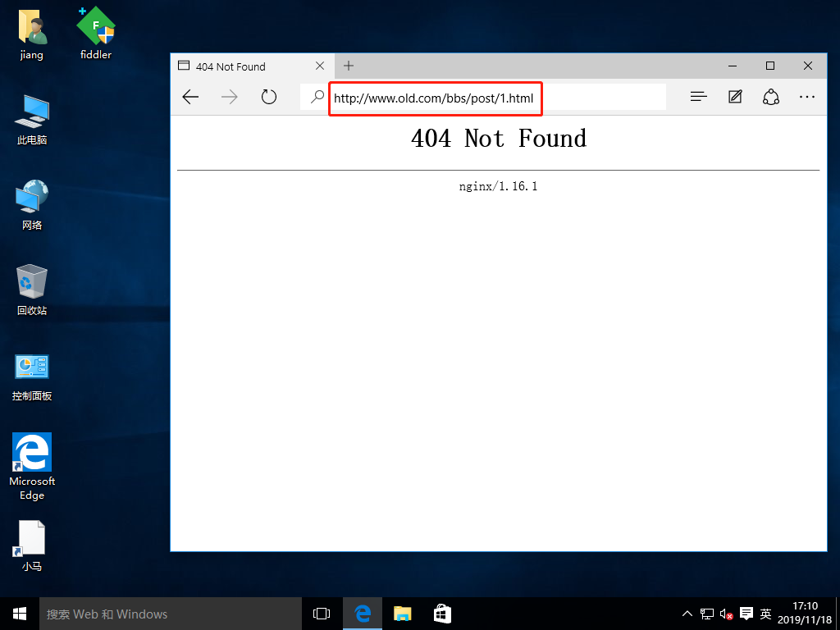Click the Share icon in Edge toolbar
This screenshot has height=630, width=840.
click(x=771, y=97)
